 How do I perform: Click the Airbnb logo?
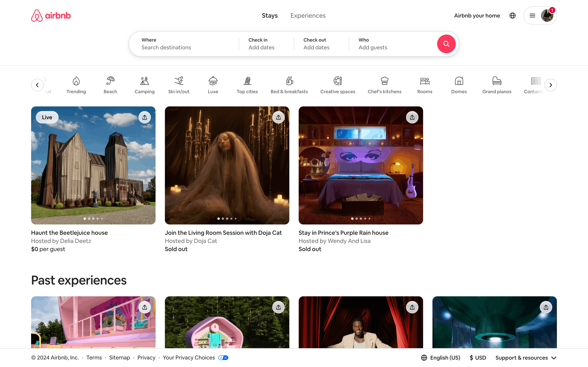51,16
